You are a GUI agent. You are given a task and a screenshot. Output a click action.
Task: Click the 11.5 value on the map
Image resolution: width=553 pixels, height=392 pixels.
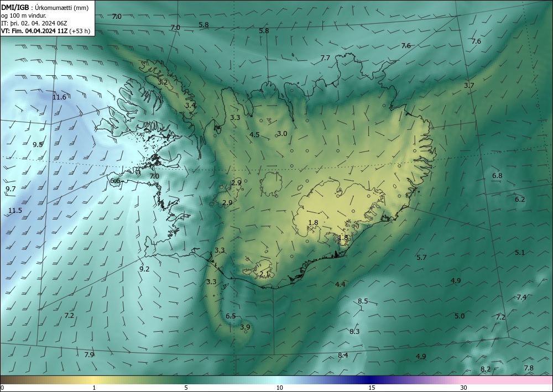click(x=15, y=211)
